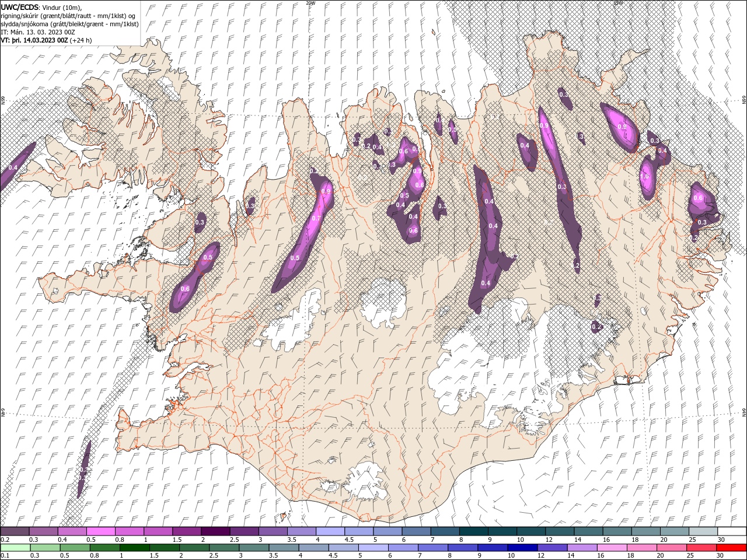Pick the dark teal snow swatch between 8 and 9
The image size is (747, 560).
[x=473, y=531]
